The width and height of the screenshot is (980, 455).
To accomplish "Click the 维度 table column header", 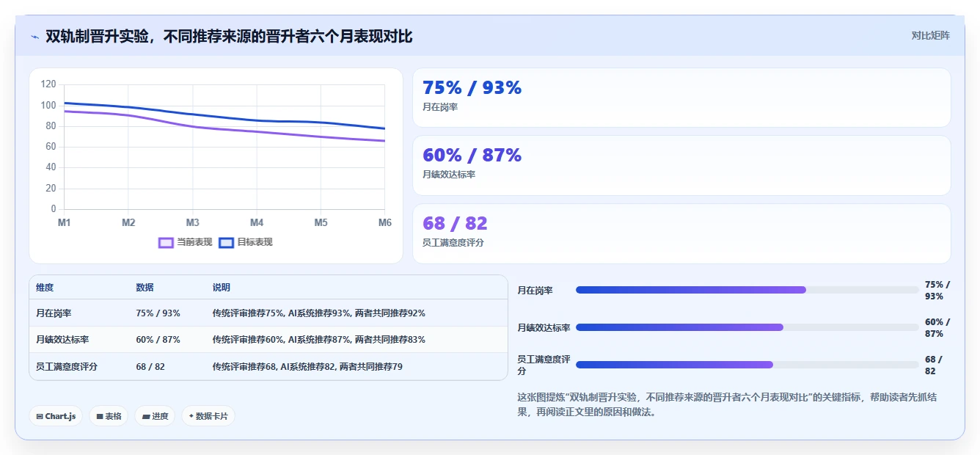I will click(x=45, y=288).
